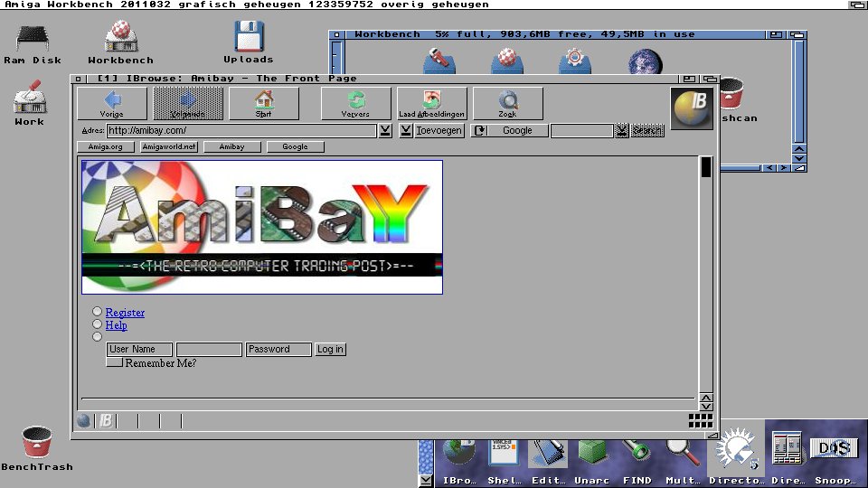
Task: Open the Ram Disk desktop icon
Action: tap(33, 44)
